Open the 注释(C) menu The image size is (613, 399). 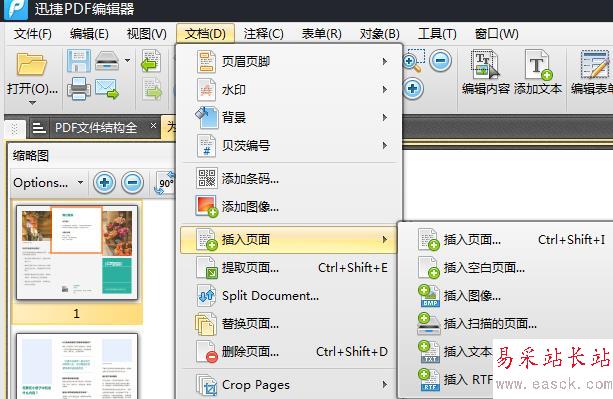tap(263, 34)
